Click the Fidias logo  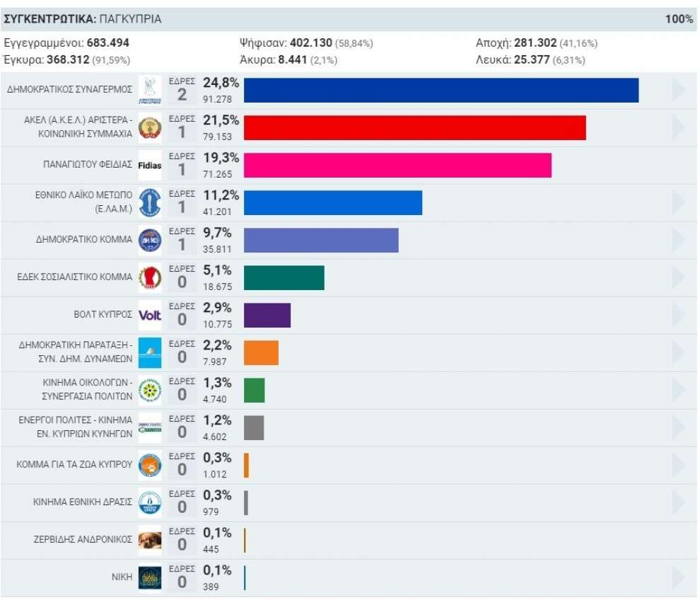coord(150,166)
